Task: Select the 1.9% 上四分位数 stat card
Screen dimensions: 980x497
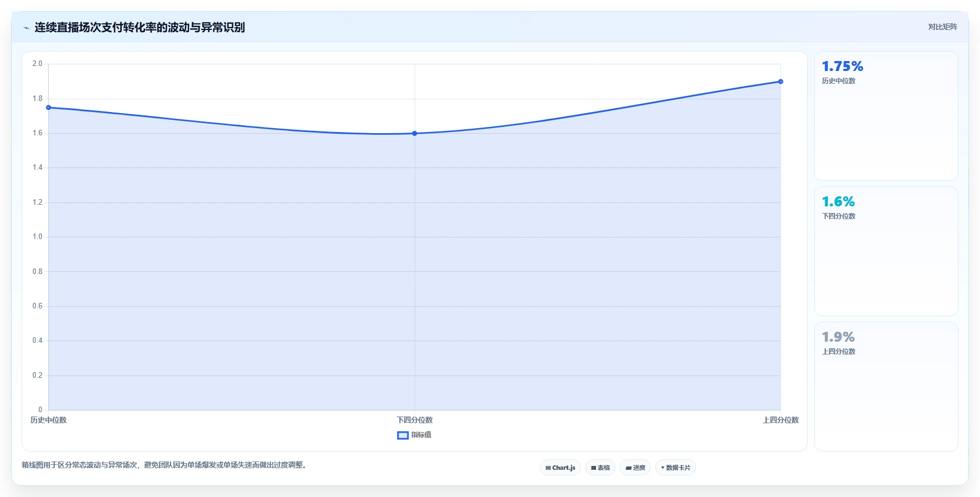Action: 886,387
